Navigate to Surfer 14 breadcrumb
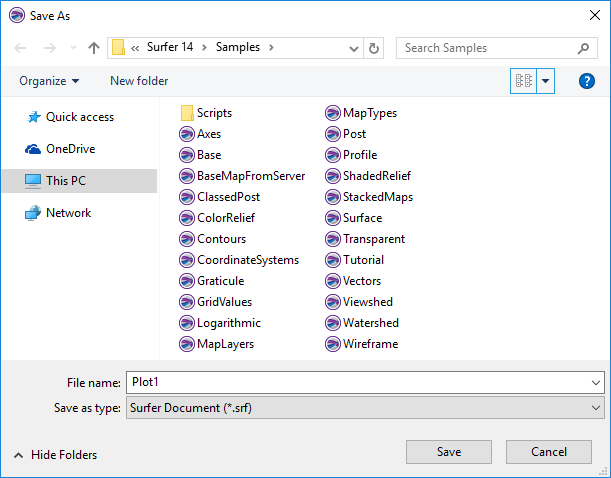This screenshot has width=611, height=478. coord(170,47)
